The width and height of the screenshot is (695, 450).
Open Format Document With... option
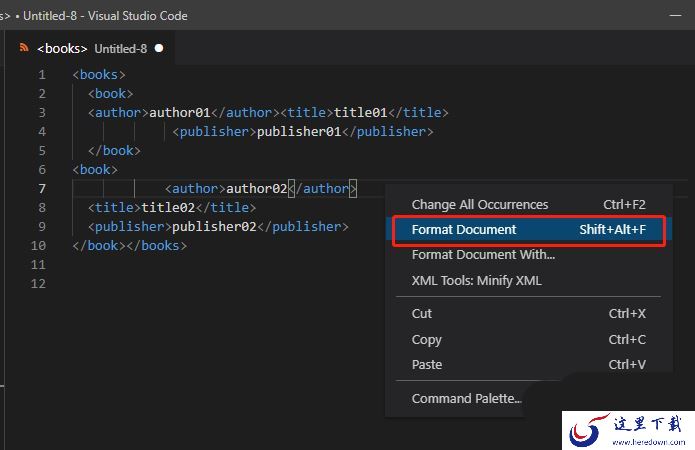[528, 255]
